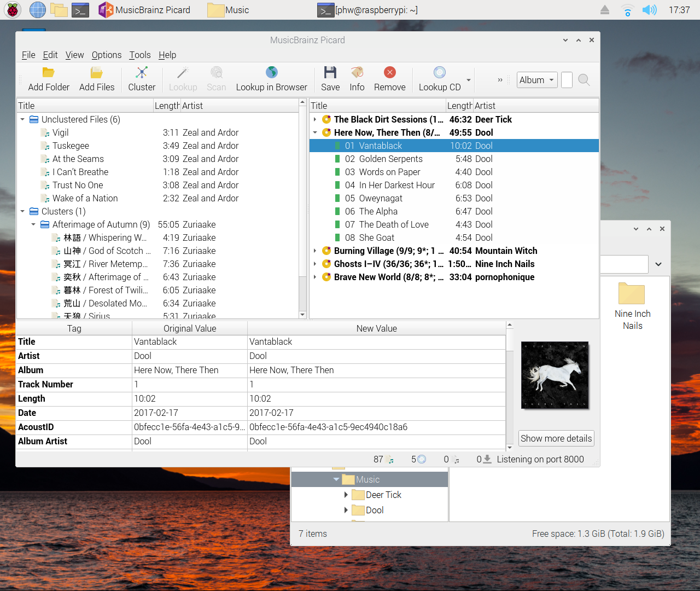700x591 pixels.
Task: Click the Info toolbar icon
Action: [357, 72]
